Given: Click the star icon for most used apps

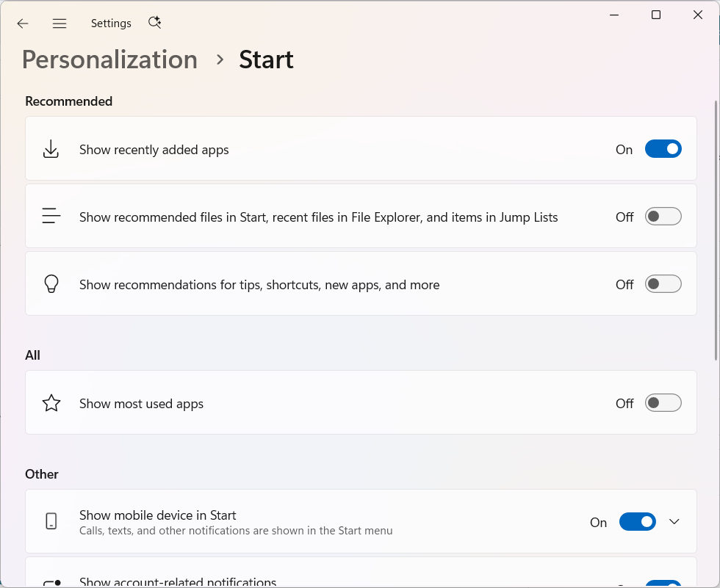Looking at the screenshot, I should point(51,403).
